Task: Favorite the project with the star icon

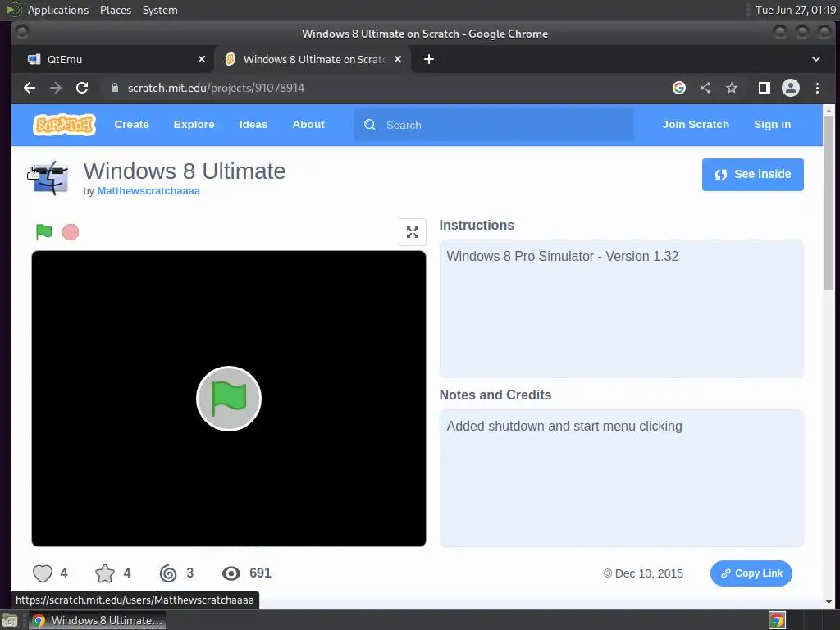Action: point(105,573)
